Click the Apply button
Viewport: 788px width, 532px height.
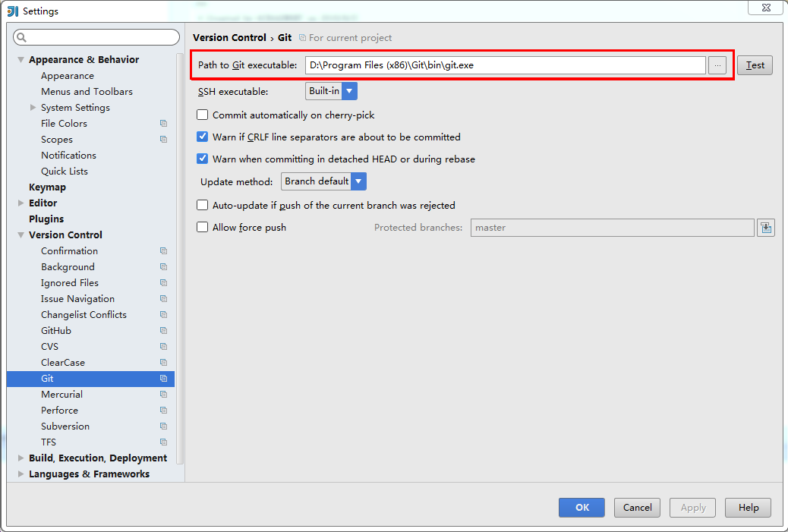(693, 508)
